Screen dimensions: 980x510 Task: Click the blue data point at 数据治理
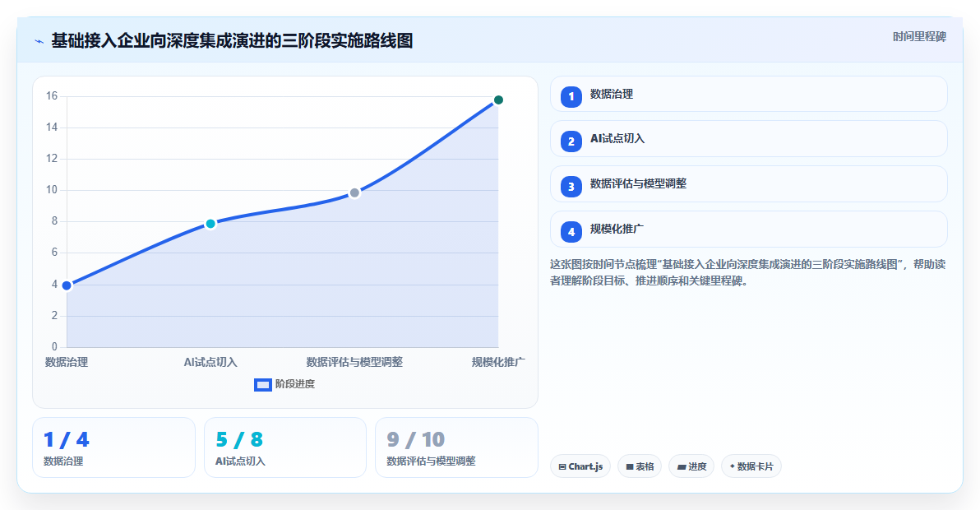coord(67,285)
